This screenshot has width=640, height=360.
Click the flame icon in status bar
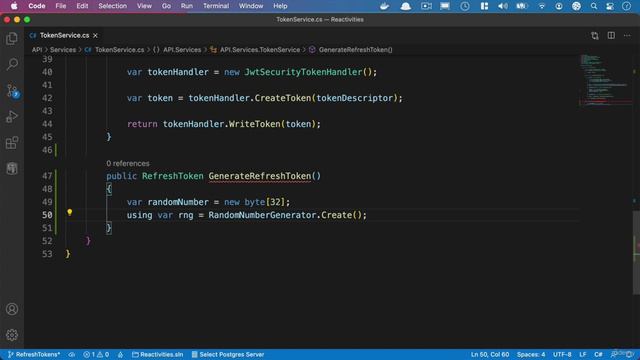pyautogui.click(x=120, y=354)
